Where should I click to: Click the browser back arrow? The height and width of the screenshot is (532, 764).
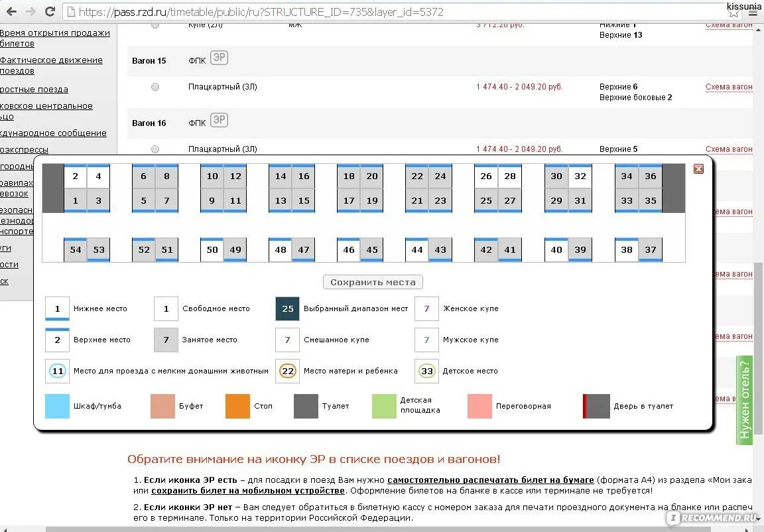click(11, 11)
